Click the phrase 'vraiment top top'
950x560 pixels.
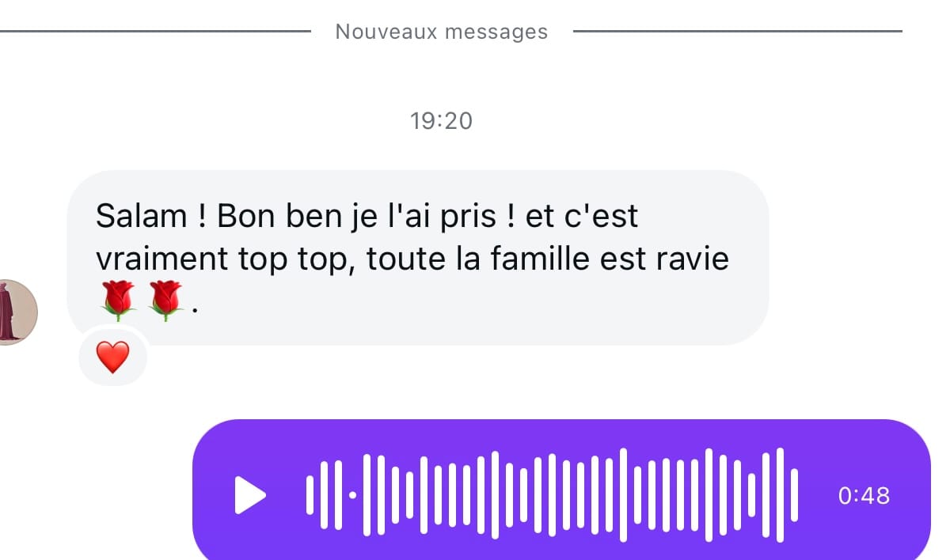coord(220,259)
